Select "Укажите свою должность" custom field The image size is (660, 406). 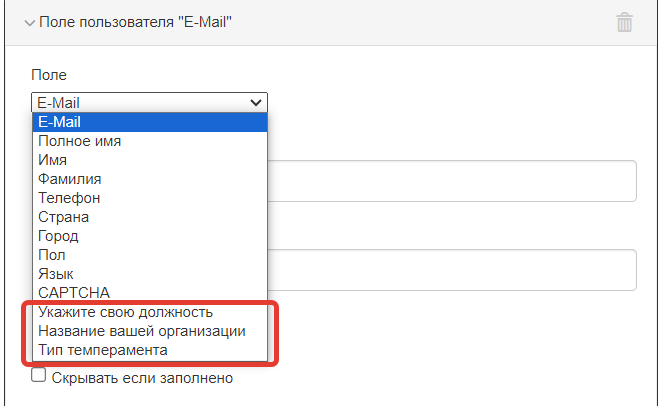(150, 312)
